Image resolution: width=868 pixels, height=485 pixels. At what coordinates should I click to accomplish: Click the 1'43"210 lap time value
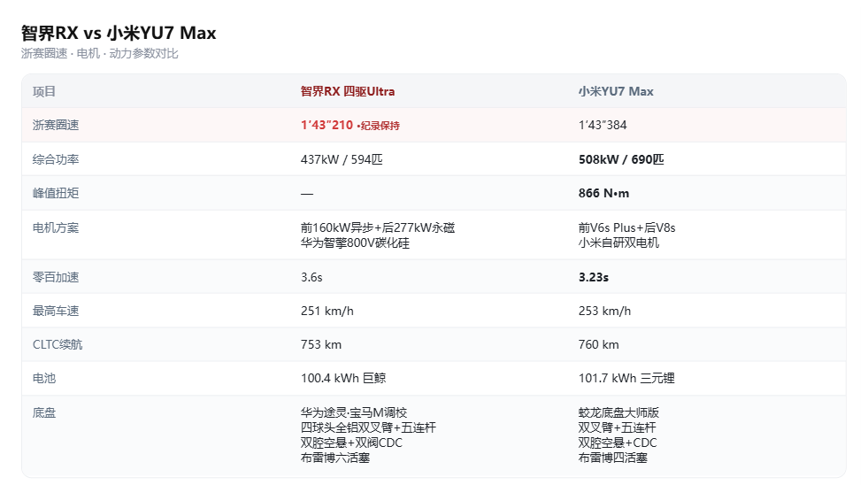coord(326,125)
